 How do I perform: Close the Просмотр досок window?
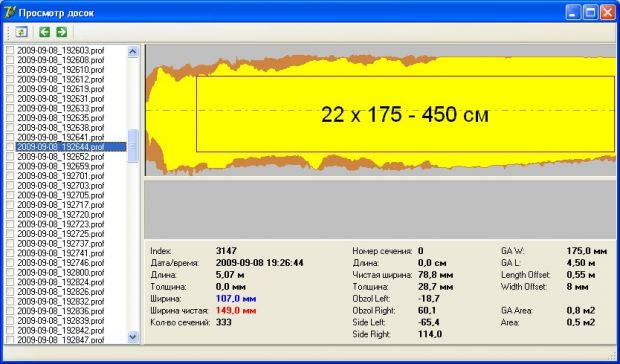(x=608, y=13)
